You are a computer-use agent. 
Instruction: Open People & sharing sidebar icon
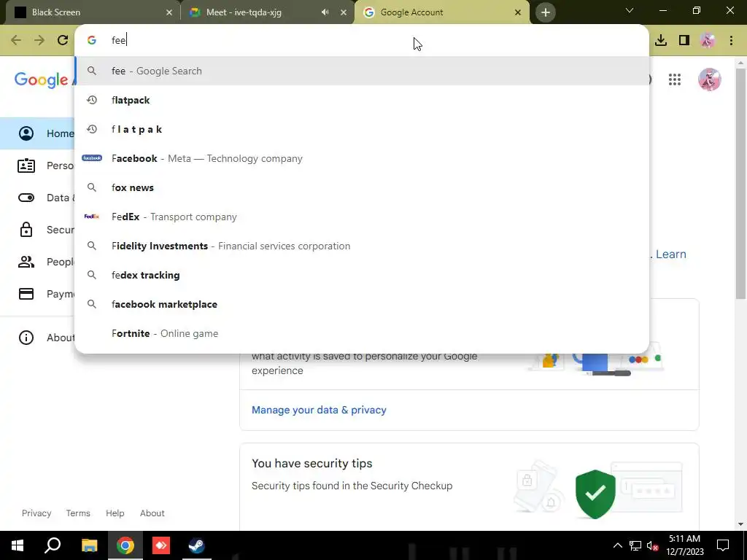coord(26,262)
